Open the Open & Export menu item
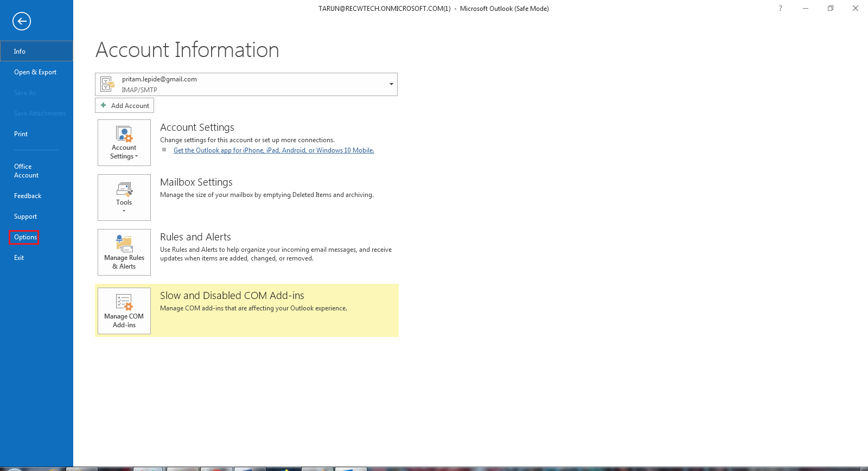The width and height of the screenshot is (868, 471). click(x=36, y=72)
